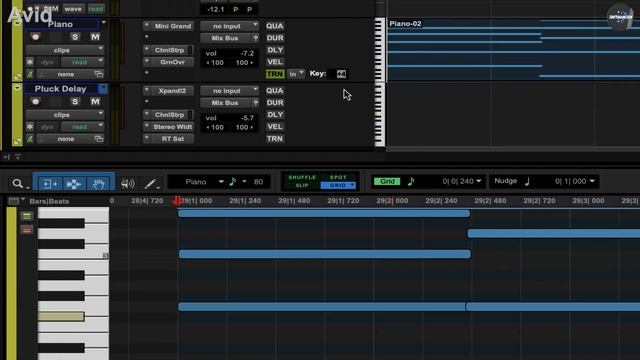Open Piano automation mode read dropdown
Screen dimensions: 640x360
[83, 62]
